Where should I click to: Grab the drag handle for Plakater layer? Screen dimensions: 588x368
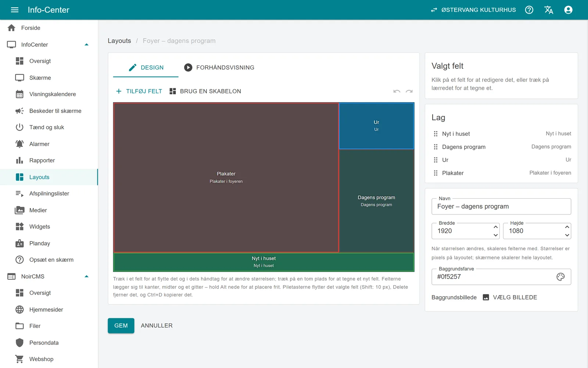[435, 173]
